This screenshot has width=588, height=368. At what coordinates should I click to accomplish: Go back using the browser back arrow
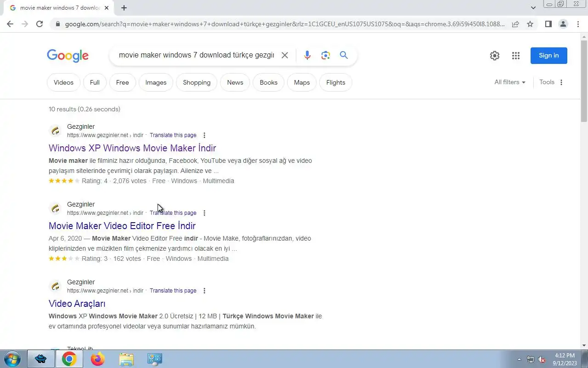(x=10, y=24)
